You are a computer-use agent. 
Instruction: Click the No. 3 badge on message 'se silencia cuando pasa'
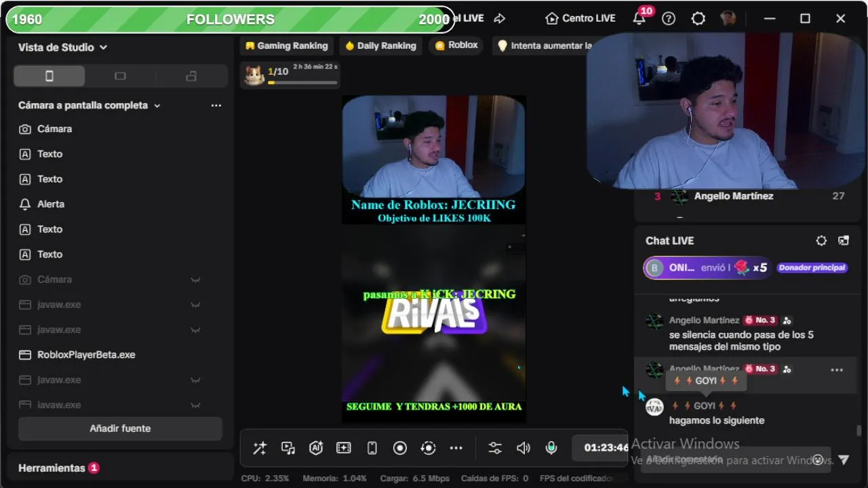click(759, 320)
